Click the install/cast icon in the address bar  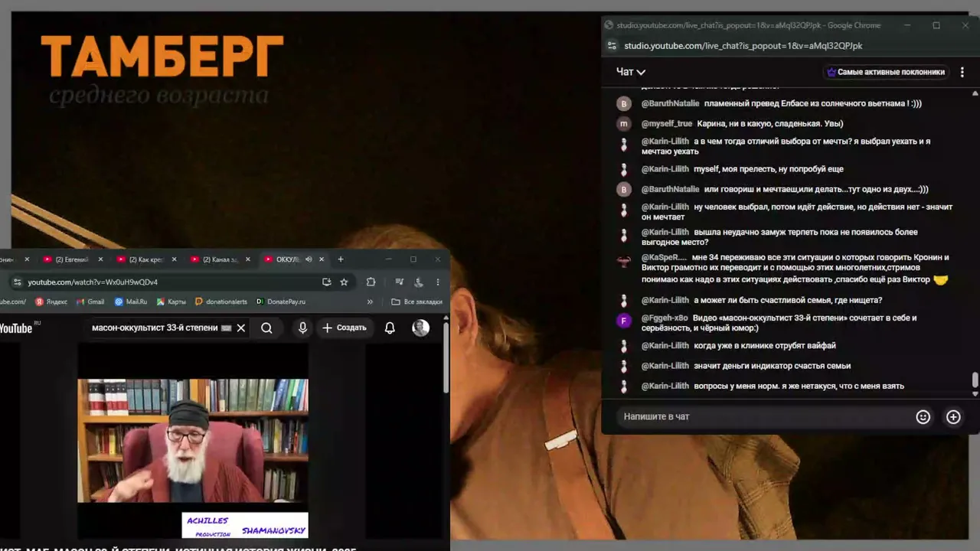pos(327,282)
